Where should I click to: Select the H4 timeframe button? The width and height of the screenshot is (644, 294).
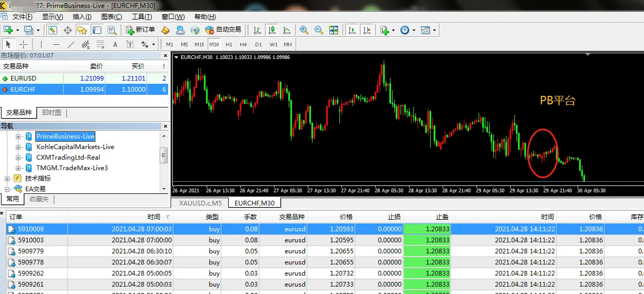tap(243, 44)
